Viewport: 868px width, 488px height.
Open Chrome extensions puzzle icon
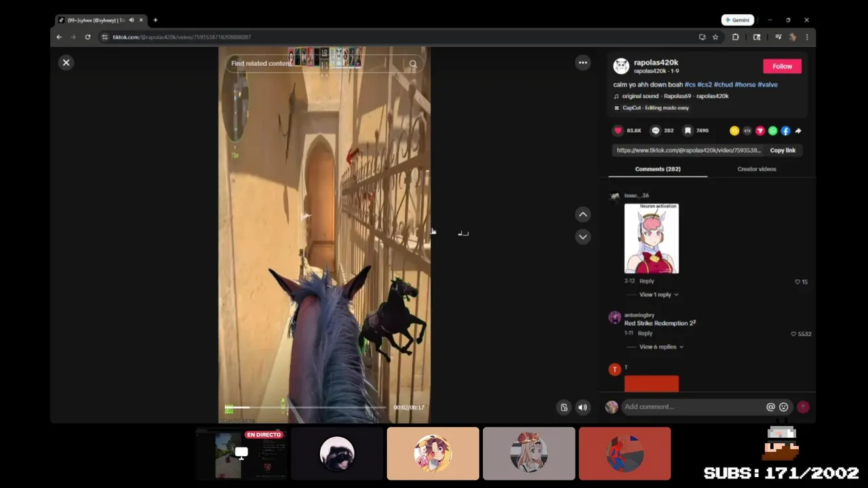click(735, 37)
